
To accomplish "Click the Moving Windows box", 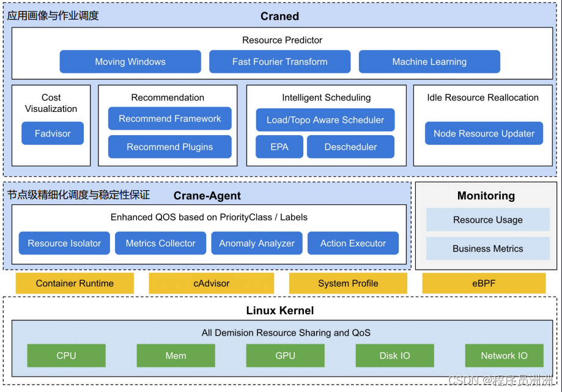I will pyautogui.click(x=130, y=62).
